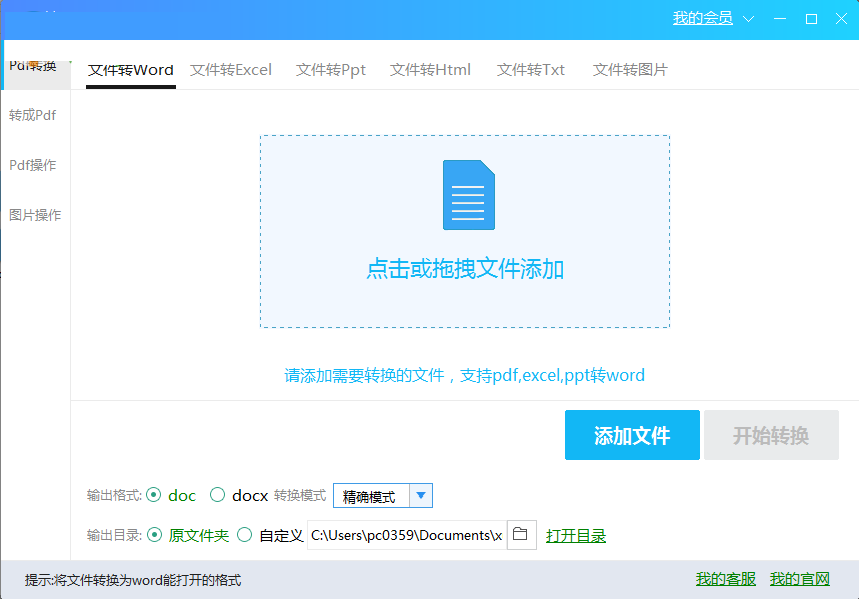This screenshot has width=859, height=599.
Task: Choose 原文件夹 as output directory
Action: tap(157, 534)
